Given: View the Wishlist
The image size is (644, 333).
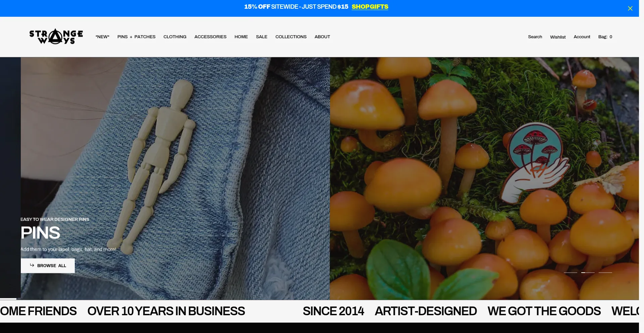Looking at the screenshot, I should click(557, 37).
